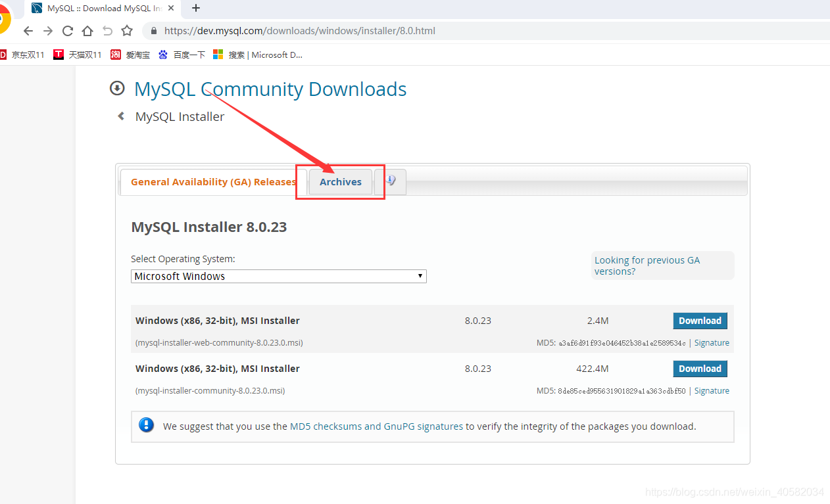
Task: Open the 百度一下 bookmark
Action: [182, 55]
